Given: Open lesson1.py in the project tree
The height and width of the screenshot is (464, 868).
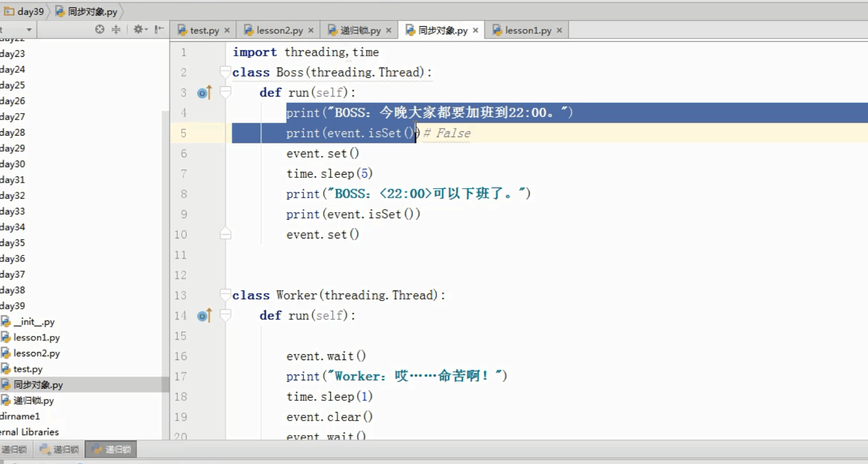Looking at the screenshot, I should 36,338.
